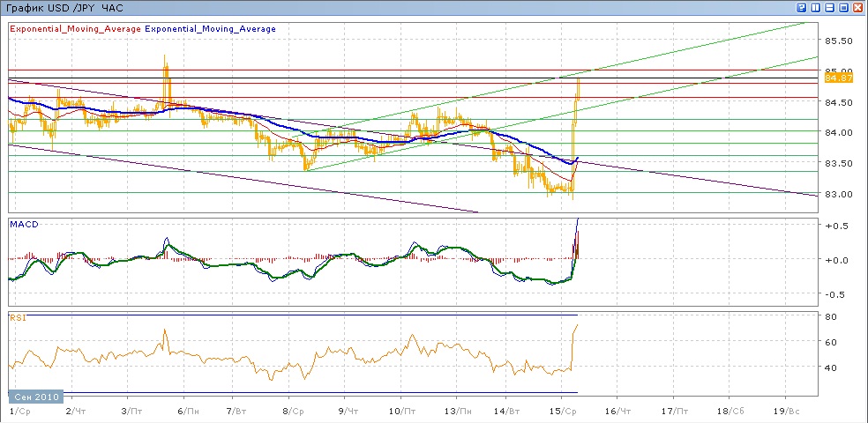Click the RSI 80 level scale label
The width and height of the screenshot is (868, 423).
[x=830, y=315]
